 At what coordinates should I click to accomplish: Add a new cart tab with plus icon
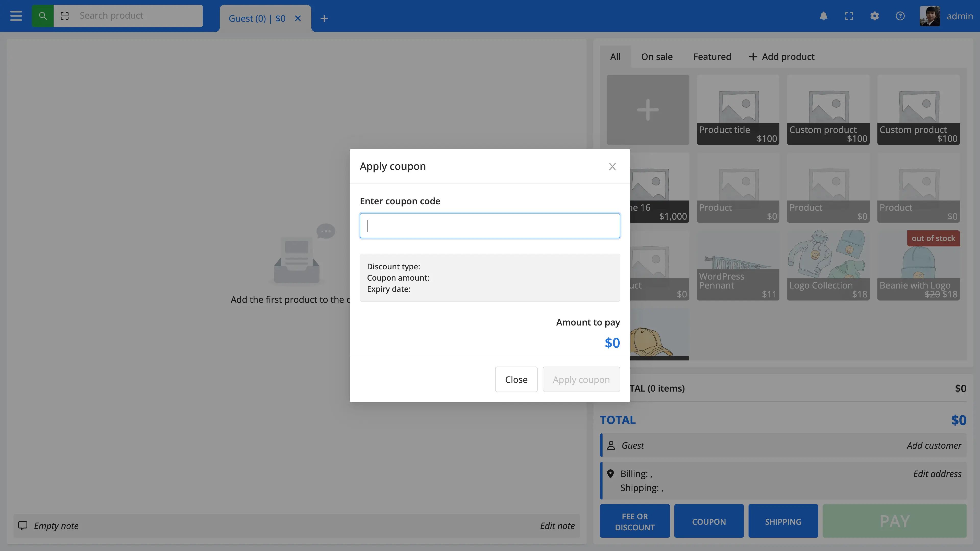(x=324, y=18)
